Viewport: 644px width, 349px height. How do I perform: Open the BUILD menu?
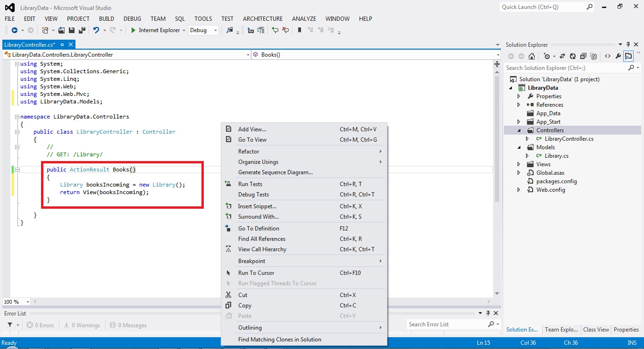[107, 19]
